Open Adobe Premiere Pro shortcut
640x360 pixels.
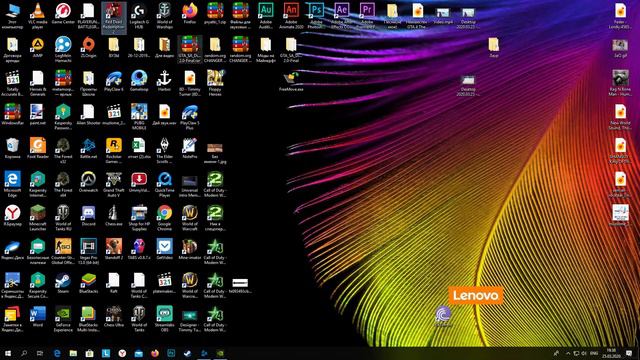tap(367, 16)
